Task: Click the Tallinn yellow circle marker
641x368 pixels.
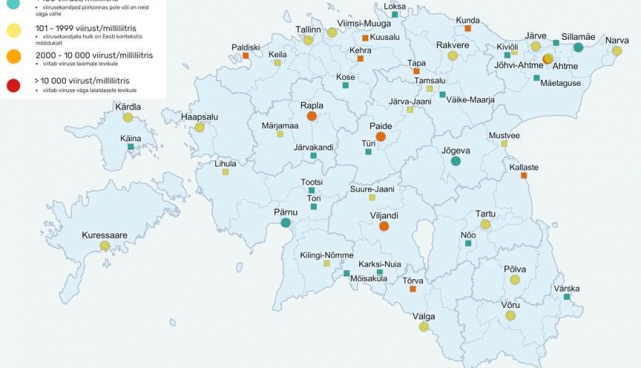Action: (308, 40)
